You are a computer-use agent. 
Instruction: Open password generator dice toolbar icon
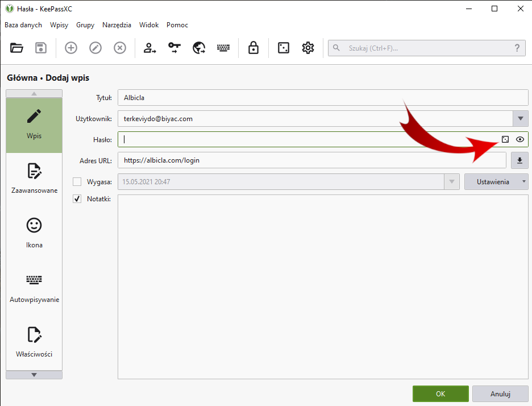tap(283, 48)
